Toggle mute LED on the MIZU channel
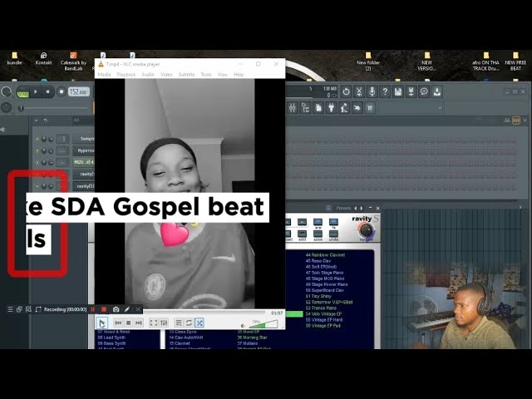Image resolution: width=532 pixels, height=399 pixels. pyautogui.click(x=37, y=163)
